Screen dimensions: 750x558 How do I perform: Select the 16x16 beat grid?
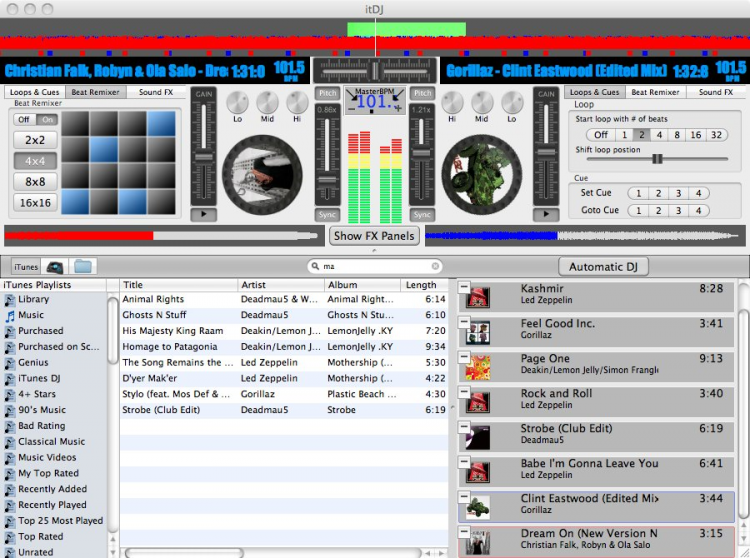pos(35,203)
